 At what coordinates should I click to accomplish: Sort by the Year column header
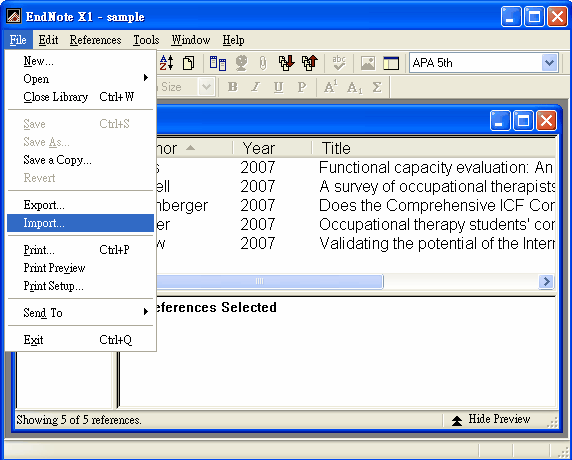tap(272, 148)
